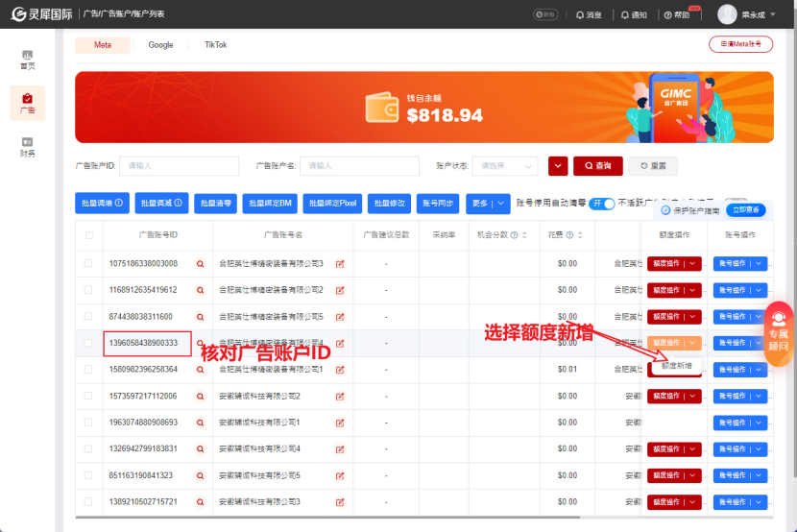Viewport: 797px width, 532px height.
Task: Edit name of 安徽辅诚科技有限公司1
Action: 340,423
